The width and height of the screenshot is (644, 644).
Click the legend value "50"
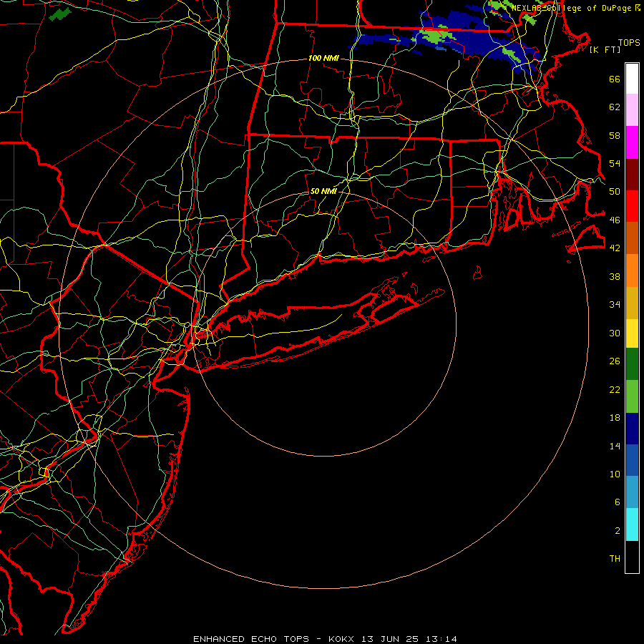[615, 192]
